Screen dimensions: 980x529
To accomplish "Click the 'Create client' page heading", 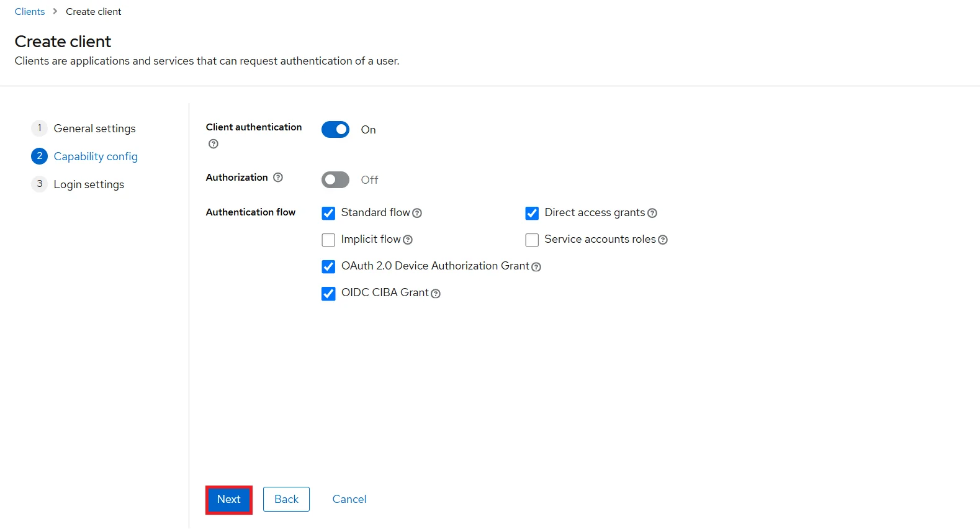I will [x=63, y=42].
